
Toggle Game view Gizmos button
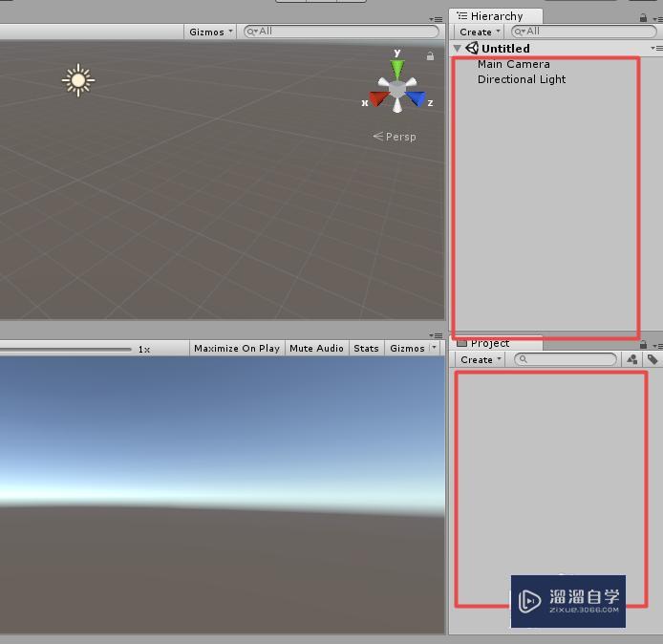407,349
